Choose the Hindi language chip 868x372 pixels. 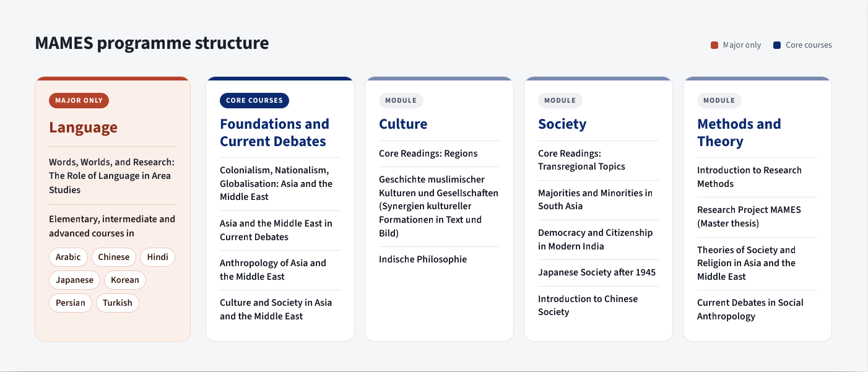pyautogui.click(x=158, y=257)
